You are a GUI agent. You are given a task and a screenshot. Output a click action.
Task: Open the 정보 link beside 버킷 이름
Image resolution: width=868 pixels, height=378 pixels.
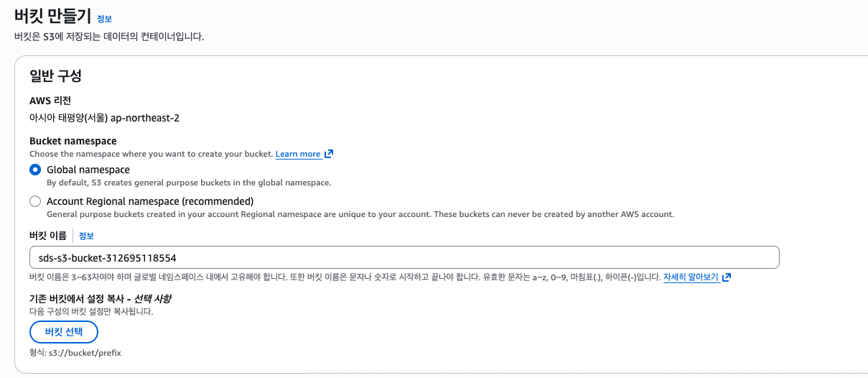(x=86, y=236)
